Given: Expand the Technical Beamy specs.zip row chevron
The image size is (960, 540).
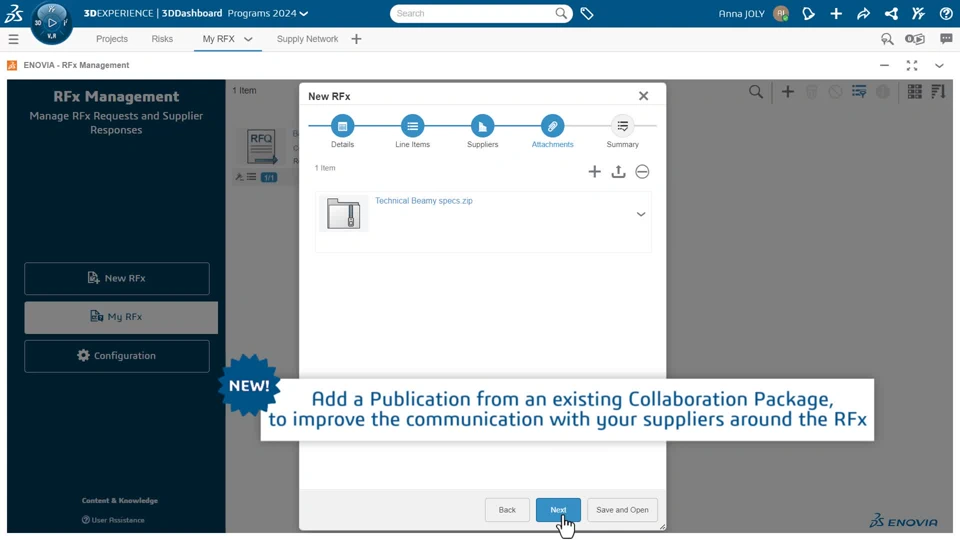Looking at the screenshot, I should click(x=641, y=214).
